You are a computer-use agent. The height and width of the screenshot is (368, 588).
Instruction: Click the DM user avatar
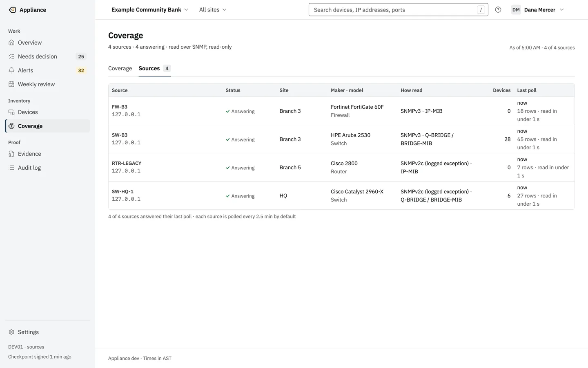[x=516, y=10]
